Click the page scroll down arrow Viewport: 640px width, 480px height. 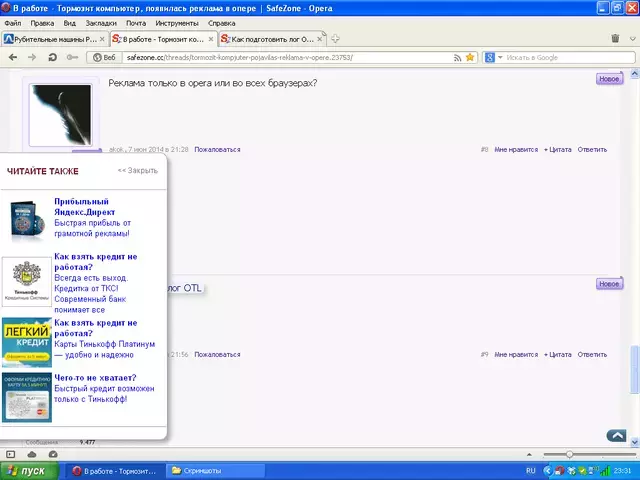(x=635, y=442)
